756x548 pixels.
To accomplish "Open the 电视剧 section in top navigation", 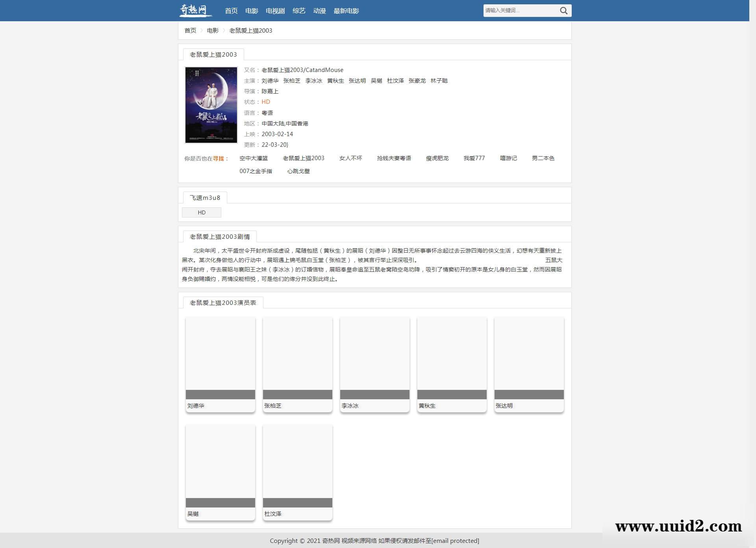I will click(x=275, y=11).
